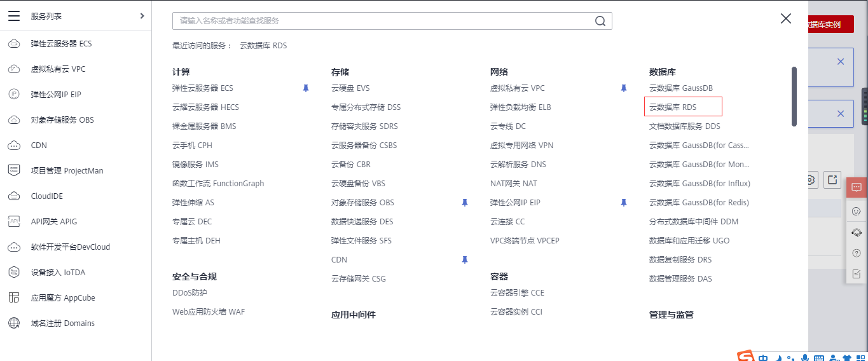Unpin 弹性公网IP EIP in the 网络 list
Viewport: 868px width, 361px height.
tap(624, 203)
